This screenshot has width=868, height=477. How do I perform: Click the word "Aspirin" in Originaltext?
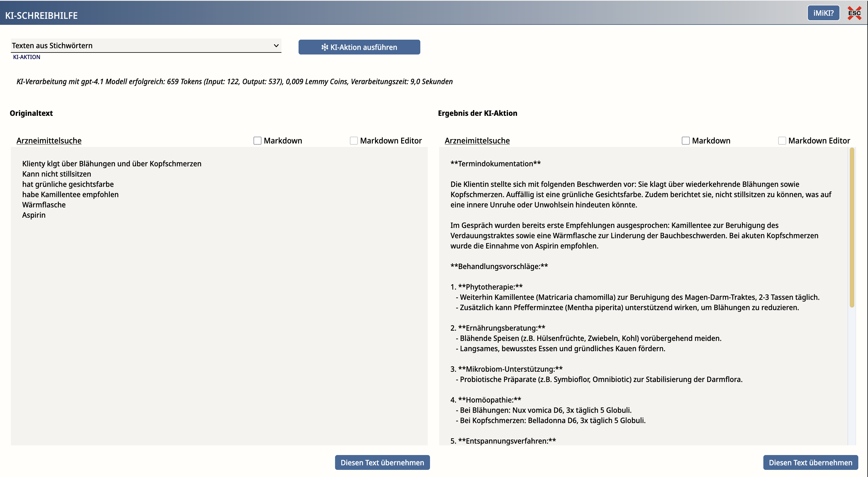(34, 215)
